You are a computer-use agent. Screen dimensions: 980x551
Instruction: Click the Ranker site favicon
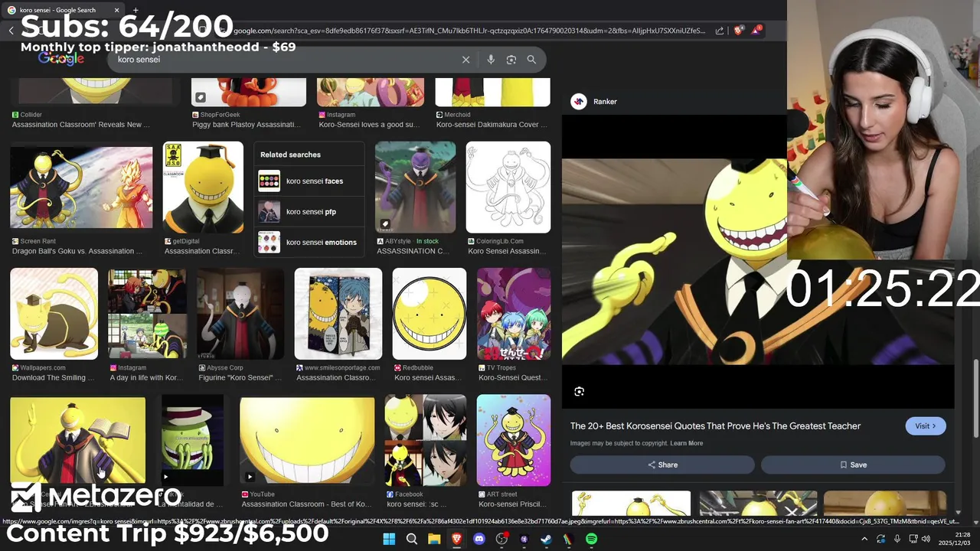click(x=579, y=102)
